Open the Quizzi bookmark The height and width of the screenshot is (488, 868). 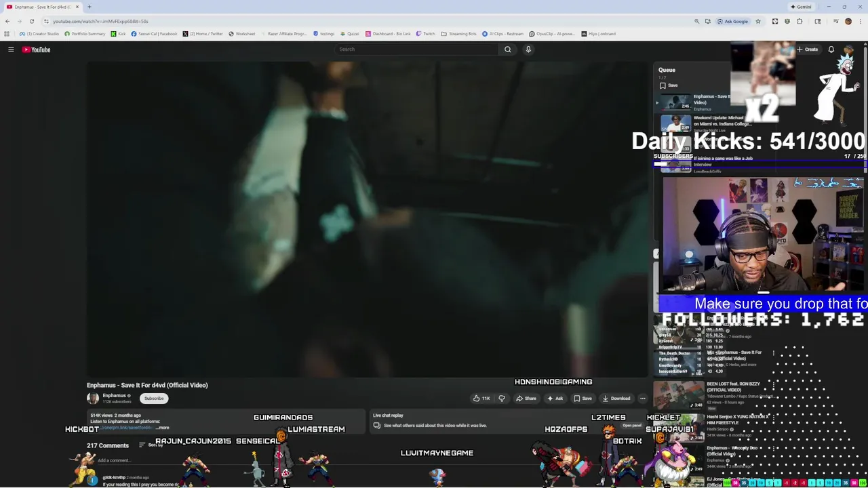coord(350,34)
